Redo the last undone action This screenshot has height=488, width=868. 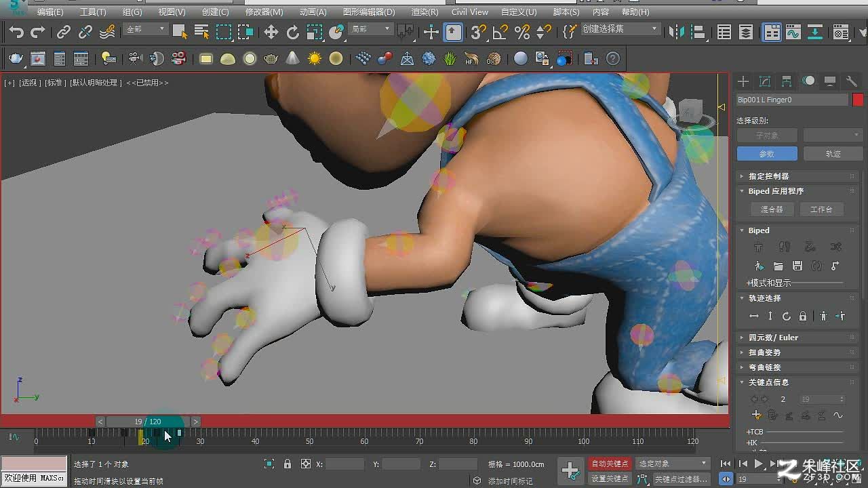pos(38,32)
